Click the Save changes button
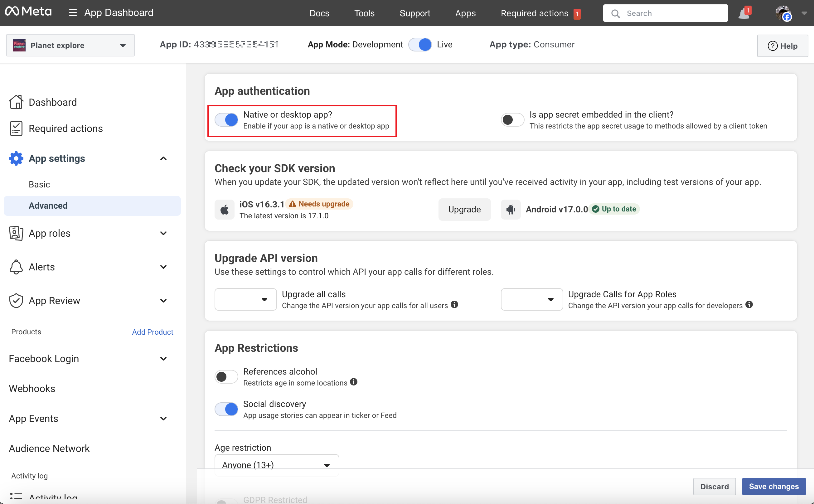 (x=773, y=486)
